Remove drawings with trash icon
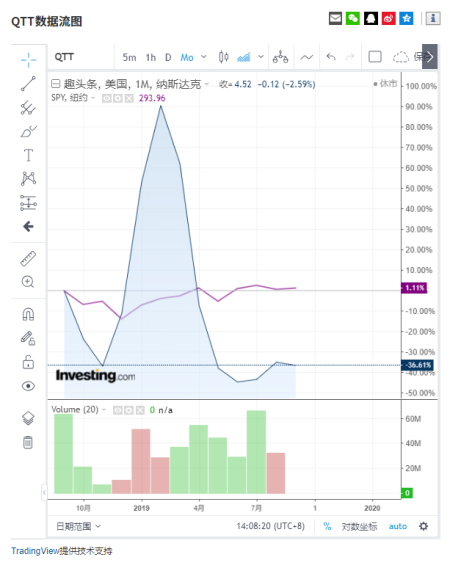 point(28,442)
